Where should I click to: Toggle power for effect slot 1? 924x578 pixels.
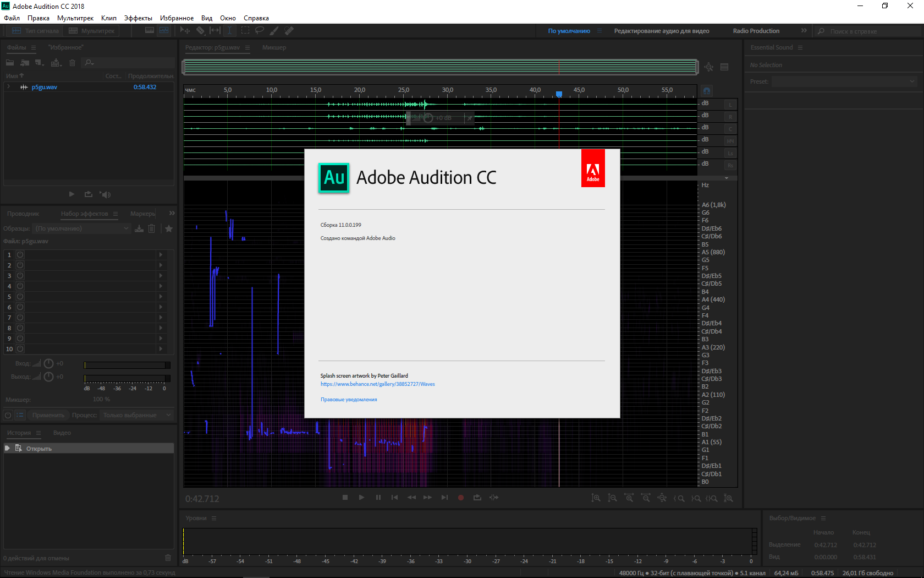(x=20, y=254)
